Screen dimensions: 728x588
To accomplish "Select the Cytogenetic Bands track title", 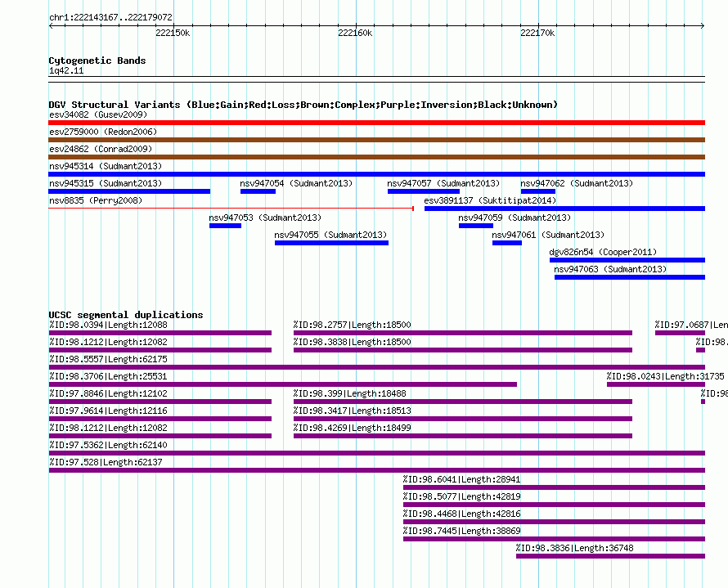I will pos(97,61).
